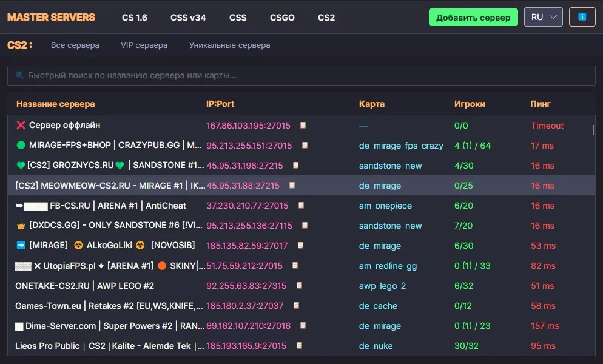Screen dimensions: 603x364
Task: Copy IP 69.162.107.210:27016 with clipboard icon
Action: pos(303,325)
